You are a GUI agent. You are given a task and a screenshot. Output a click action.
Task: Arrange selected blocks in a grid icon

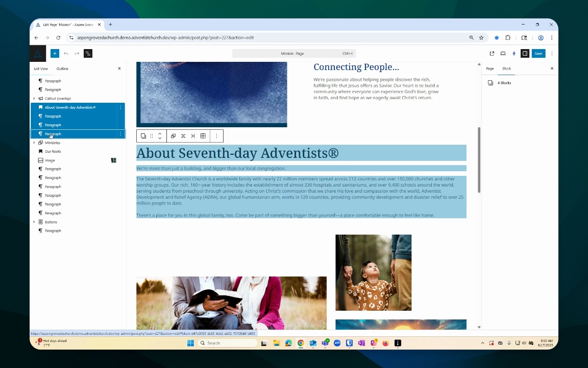203,136
